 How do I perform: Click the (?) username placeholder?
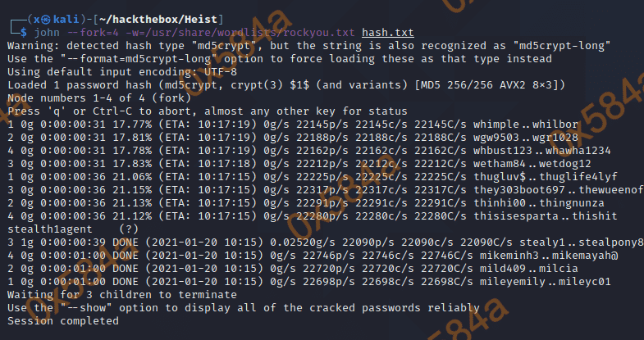(x=129, y=230)
